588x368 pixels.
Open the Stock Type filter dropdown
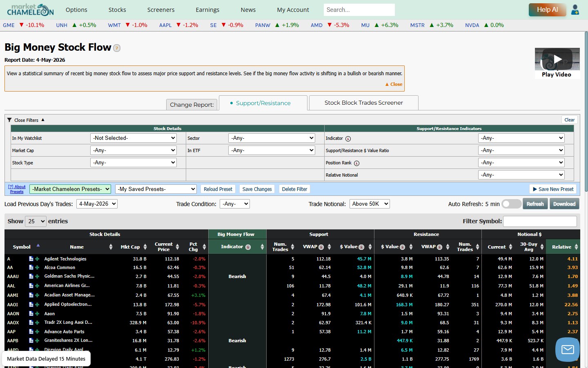(x=134, y=163)
